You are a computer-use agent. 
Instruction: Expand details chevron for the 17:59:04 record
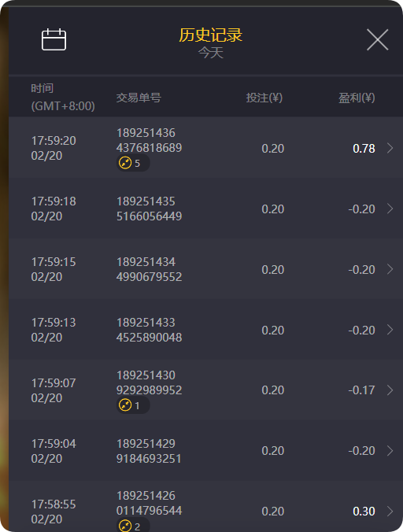tap(390, 451)
